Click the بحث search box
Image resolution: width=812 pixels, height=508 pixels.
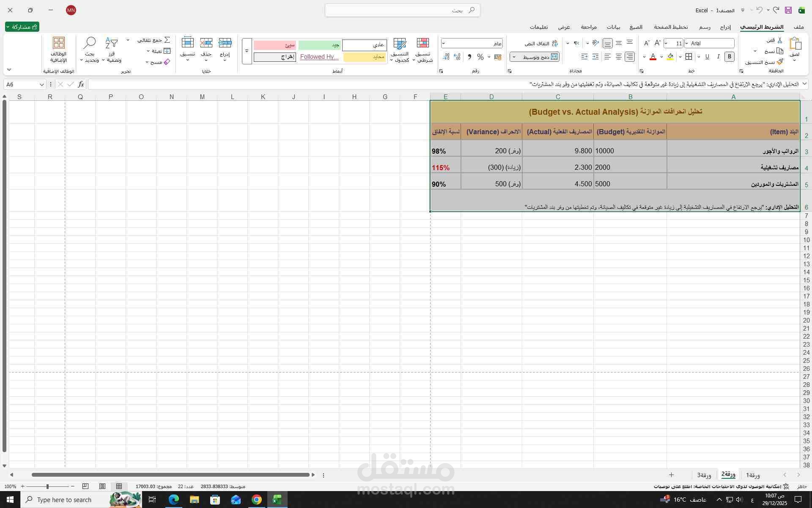tap(402, 10)
